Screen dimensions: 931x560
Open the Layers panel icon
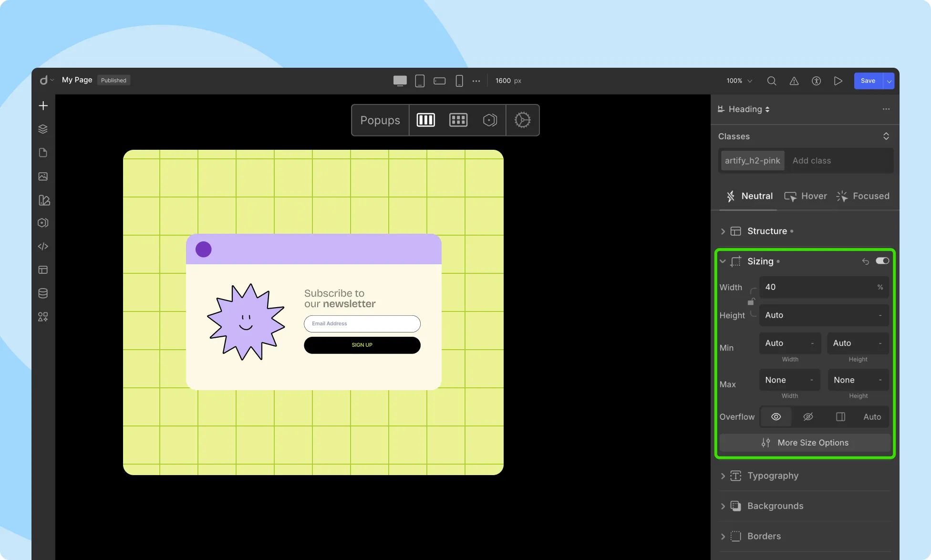coord(43,129)
